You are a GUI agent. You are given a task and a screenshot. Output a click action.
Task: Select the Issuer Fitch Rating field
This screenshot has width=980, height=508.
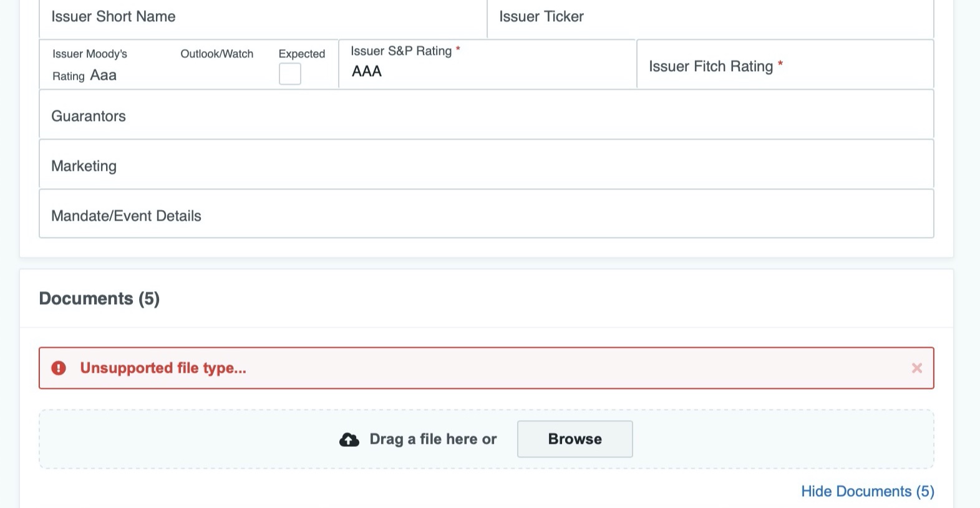(x=785, y=67)
